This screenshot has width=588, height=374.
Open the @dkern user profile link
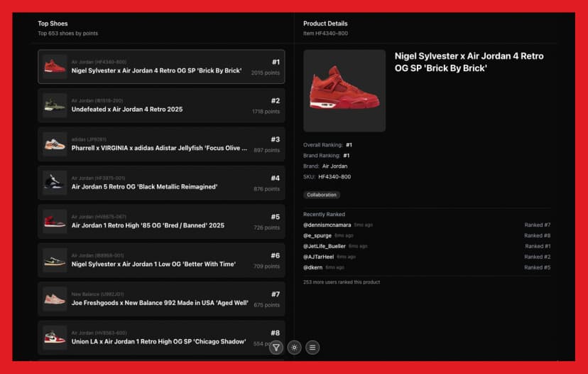click(312, 267)
